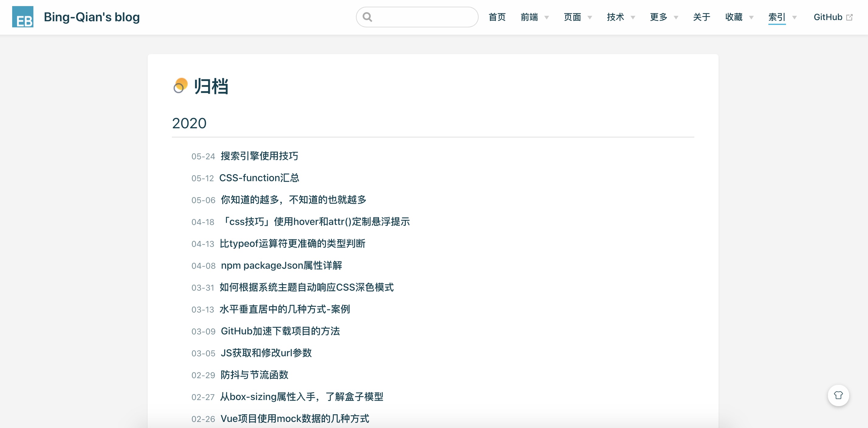Expand the 更多 dropdown arrow
Screen dimensions: 868x428
[x=676, y=18]
